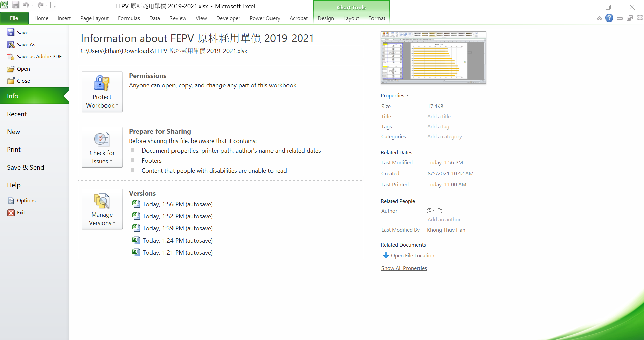Open the Customize Quick Access Toolbar dropdown
The height and width of the screenshot is (340, 644).
click(x=54, y=6)
